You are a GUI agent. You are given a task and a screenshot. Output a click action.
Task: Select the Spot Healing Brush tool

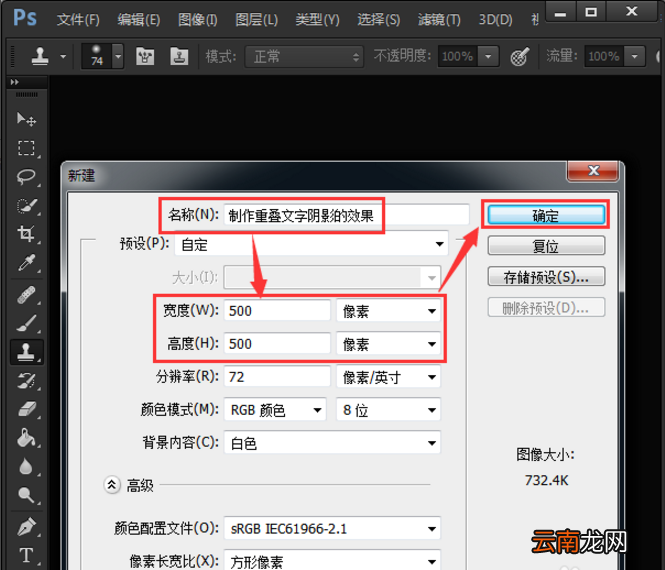click(x=26, y=295)
